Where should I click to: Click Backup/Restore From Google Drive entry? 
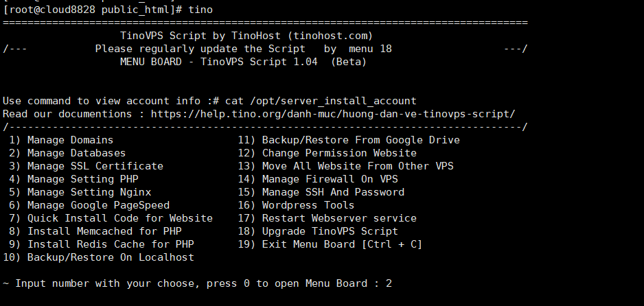349,140
